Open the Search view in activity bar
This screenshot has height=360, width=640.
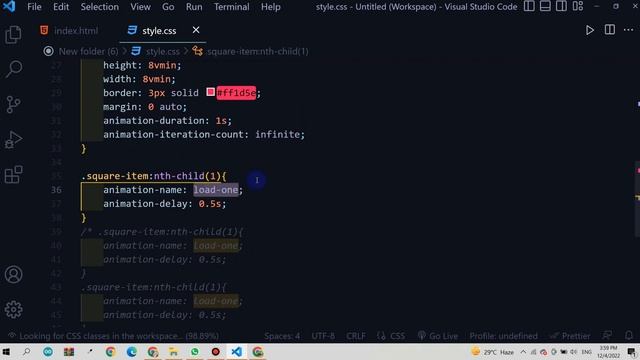click(x=13, y=69)
